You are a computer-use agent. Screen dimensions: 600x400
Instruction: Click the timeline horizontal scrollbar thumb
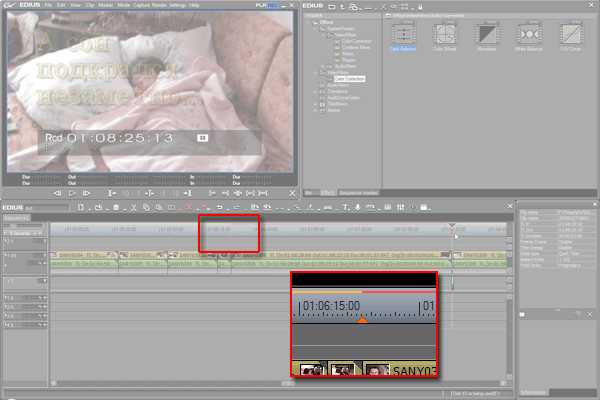tap(288, 383)
